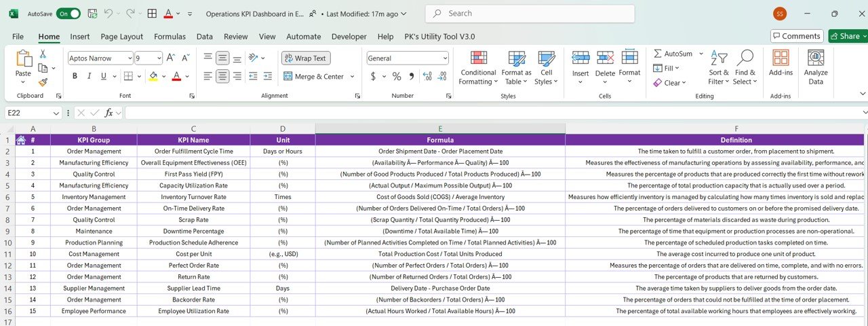The image size is (868, 326).
Task: Click the Increase Indent icon
Action: click(x=269, y=77)
